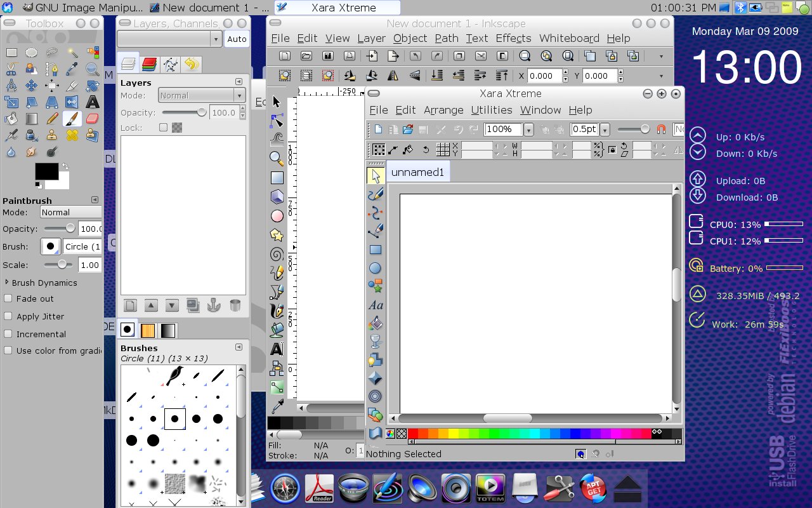Click the Paintbrush Opacity slider
The width and height of the screenshot is (812, 508).
61,229
